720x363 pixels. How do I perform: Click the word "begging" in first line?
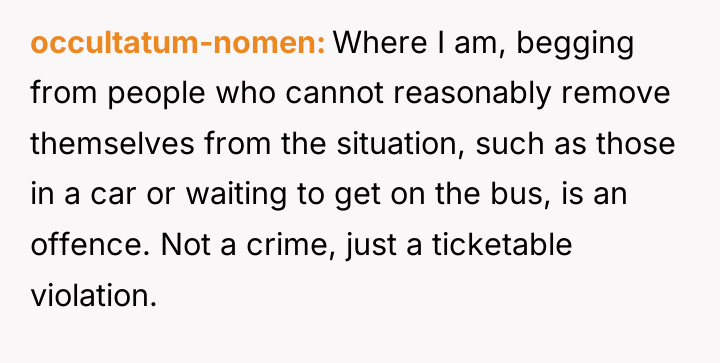click(575, 46)
